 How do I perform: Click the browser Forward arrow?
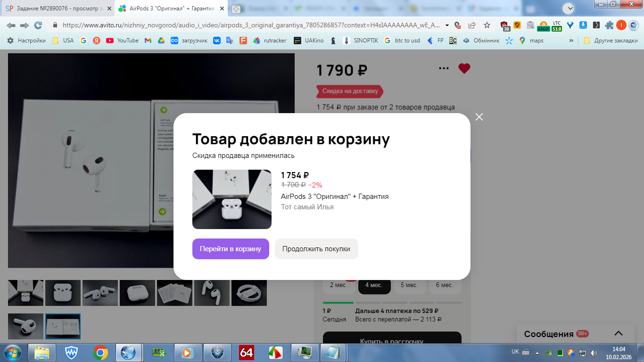tap(25, 25)
